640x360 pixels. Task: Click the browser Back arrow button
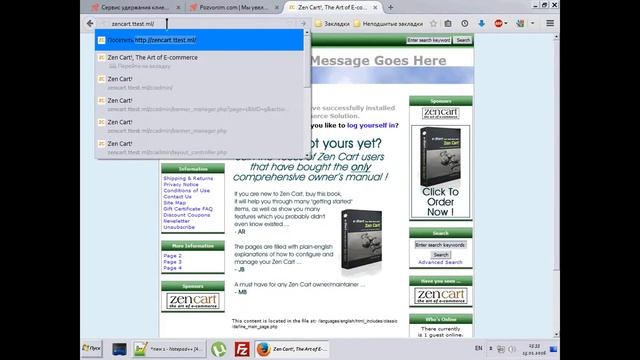(90, 24)
